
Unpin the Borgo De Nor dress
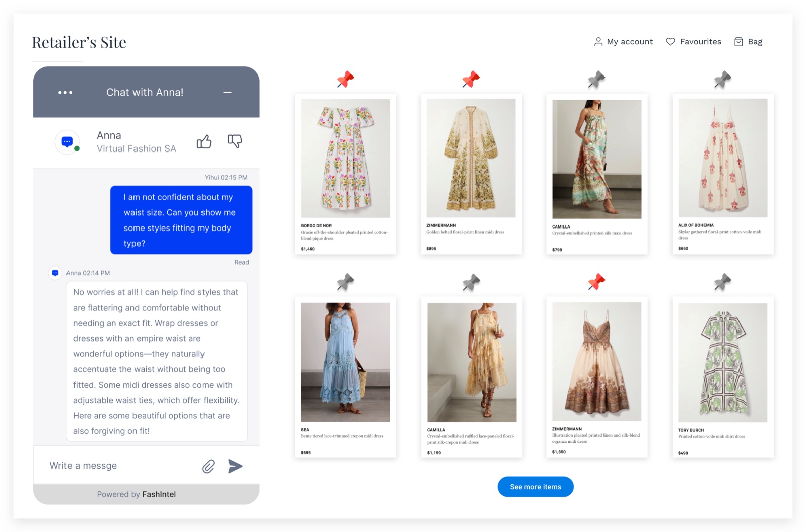coord(345,80)
